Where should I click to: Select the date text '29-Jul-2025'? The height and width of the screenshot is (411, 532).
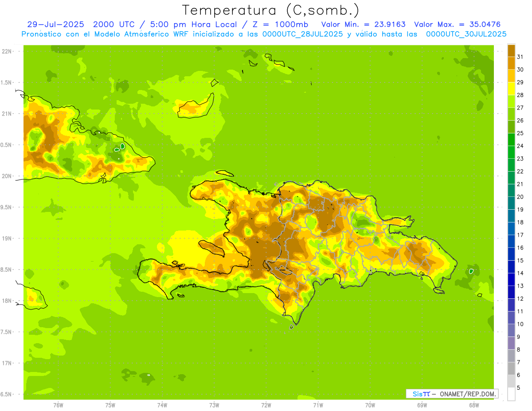coord(55,24)
